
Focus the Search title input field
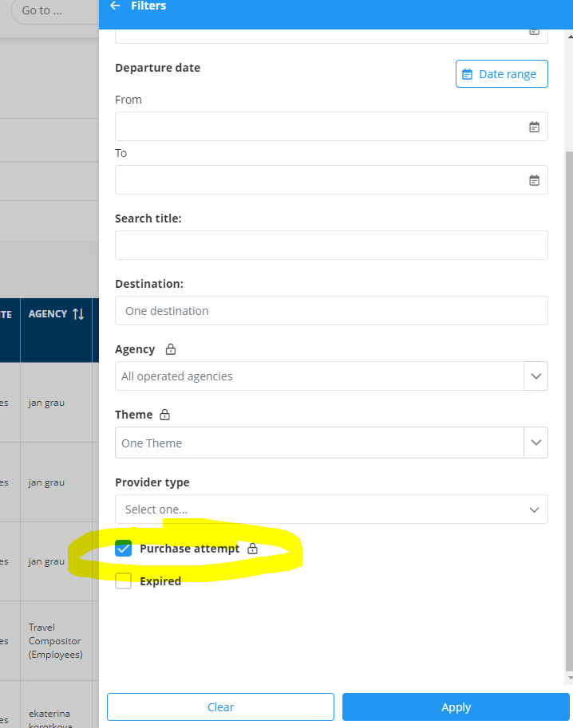click(331, 246)
